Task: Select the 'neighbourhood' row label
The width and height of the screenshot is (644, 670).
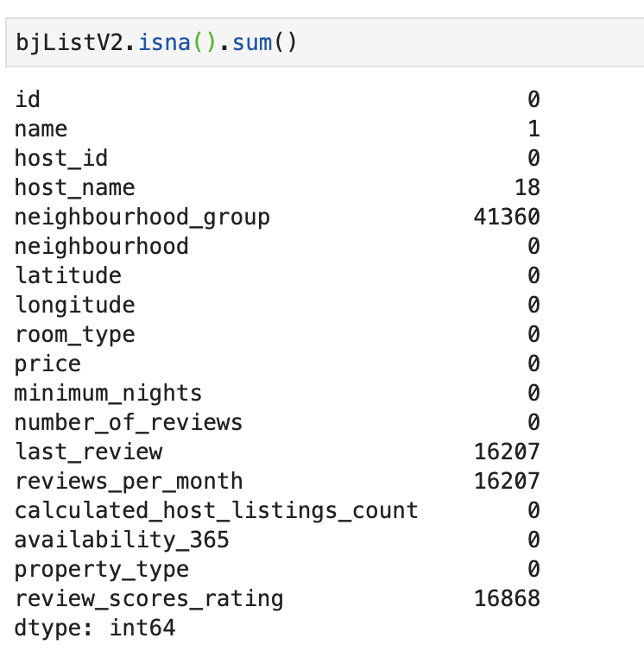Action: pyautogui.click(x=102, y=246)
